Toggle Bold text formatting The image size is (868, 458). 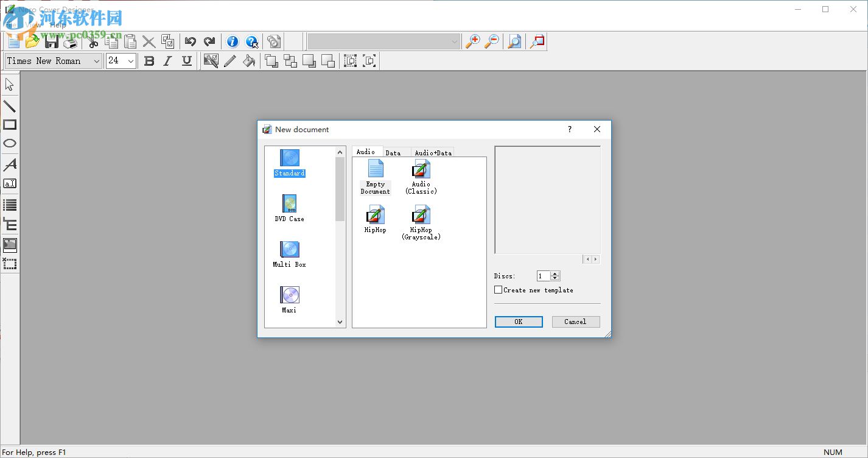[149, 61]
